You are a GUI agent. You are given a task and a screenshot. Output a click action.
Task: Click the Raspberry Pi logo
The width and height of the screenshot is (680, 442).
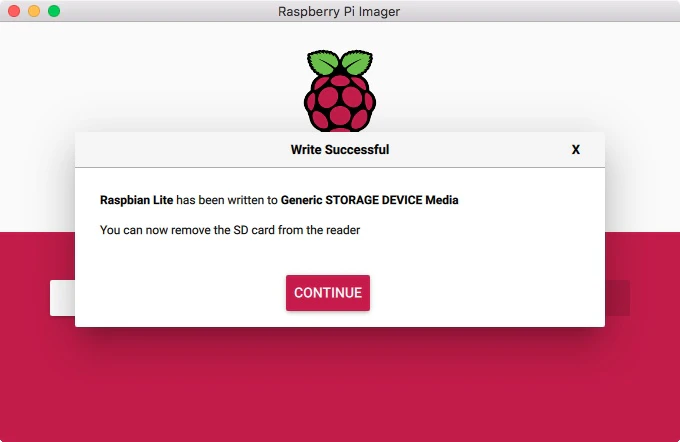[340, 91]
